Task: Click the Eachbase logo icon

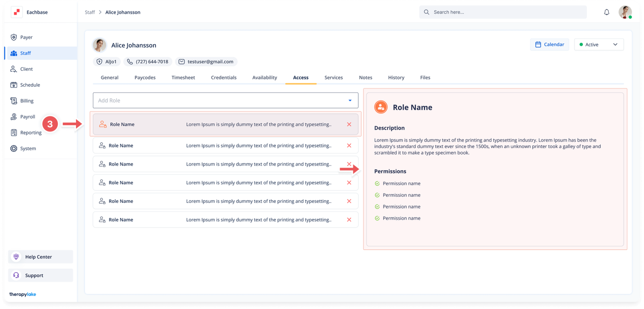Action: pyautogui.click(x=17, y=12)
